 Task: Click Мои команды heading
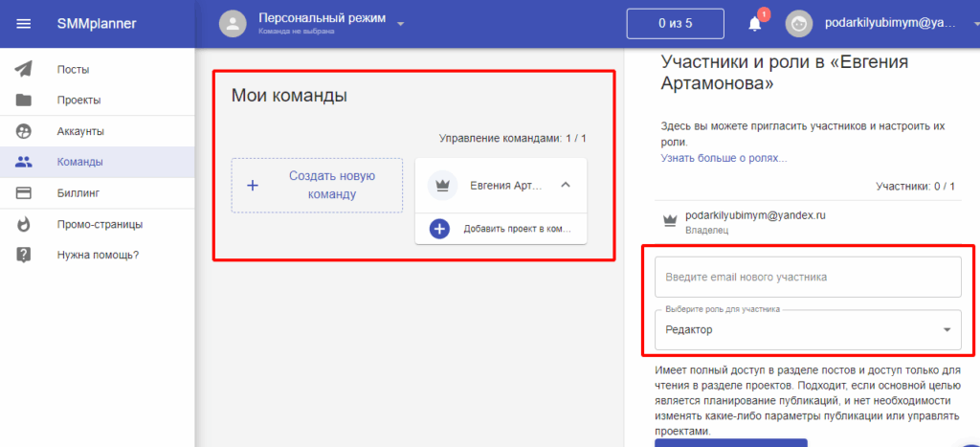click(x=289, y=96)
